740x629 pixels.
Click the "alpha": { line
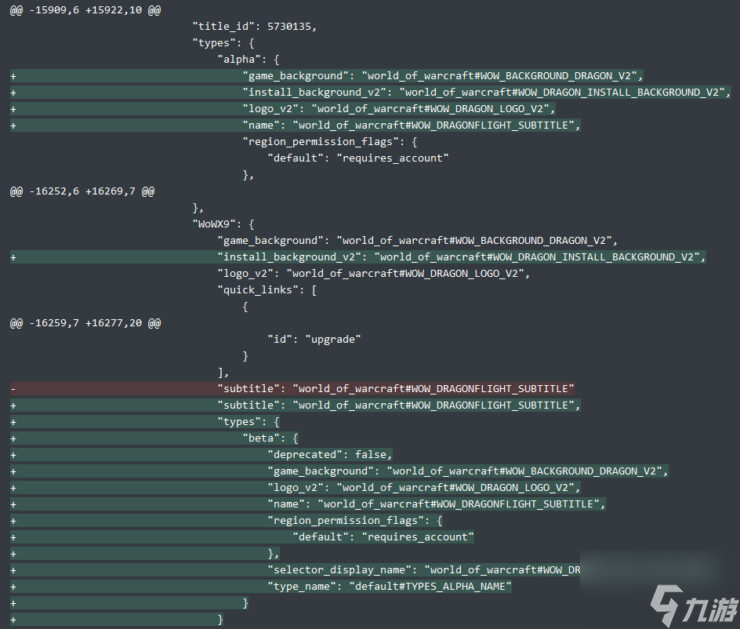pos(248,59)
